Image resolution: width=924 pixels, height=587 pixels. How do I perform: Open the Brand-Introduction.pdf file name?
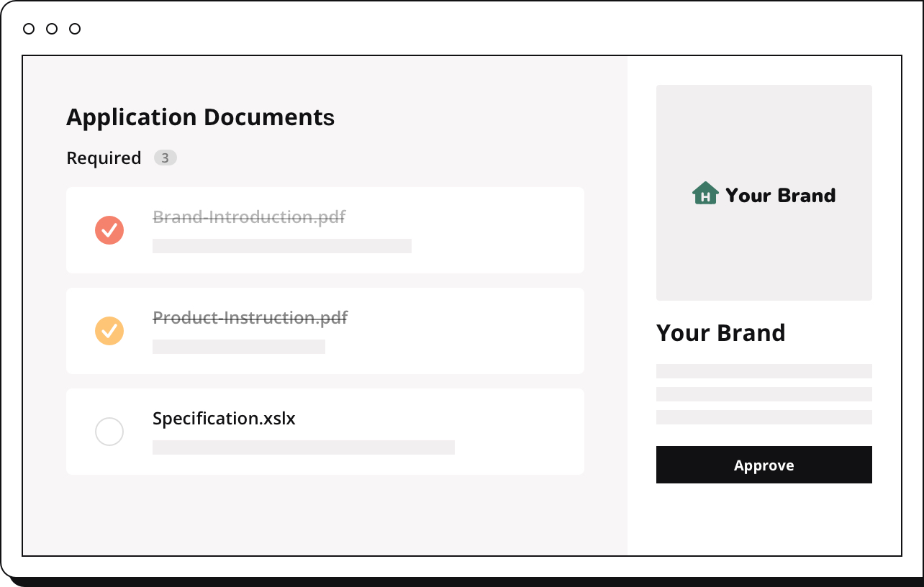pyautogui.click(x=249, y=217)
